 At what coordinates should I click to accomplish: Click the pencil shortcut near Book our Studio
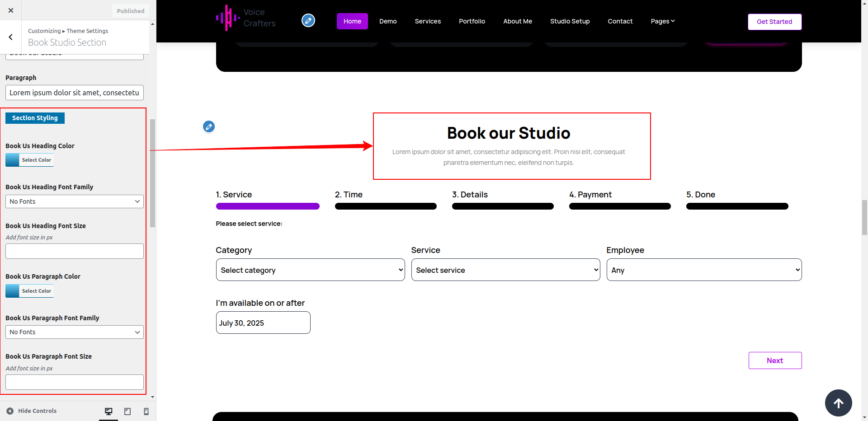209,126
